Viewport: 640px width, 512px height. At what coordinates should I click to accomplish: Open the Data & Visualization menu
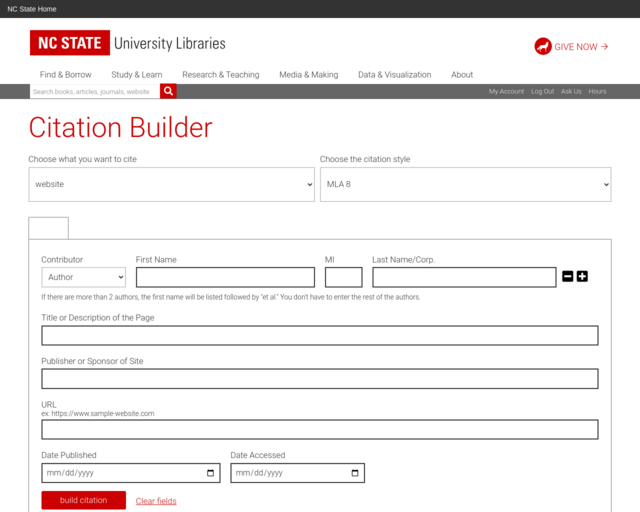click(395, 75)
